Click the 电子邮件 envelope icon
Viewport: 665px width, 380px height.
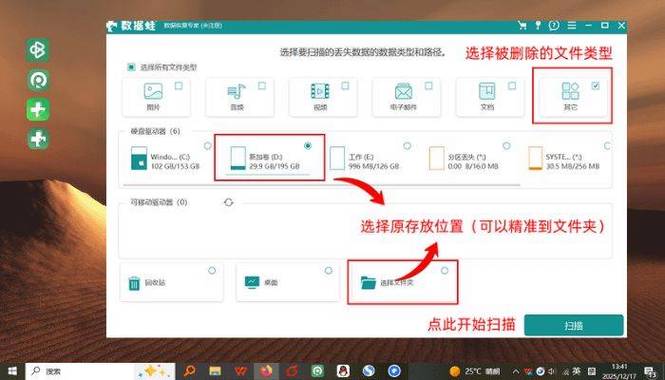click(403, 92)
